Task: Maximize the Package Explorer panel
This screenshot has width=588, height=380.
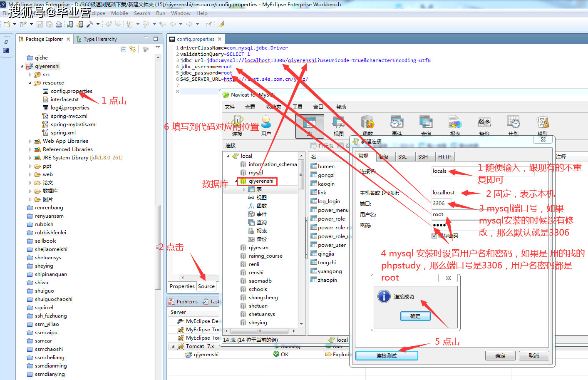Action: point(156,38)
